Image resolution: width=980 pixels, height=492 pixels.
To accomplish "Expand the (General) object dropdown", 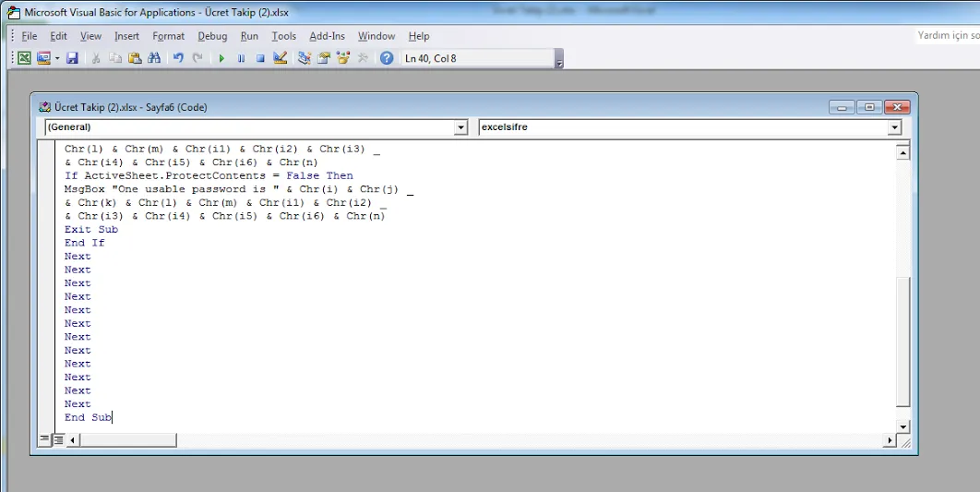I will tap(461, 127).
